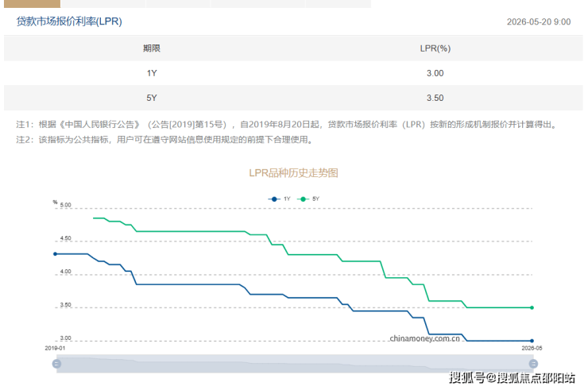
Task: Click the LPR品种历史走势图 chart title
Action: click(294, 173)
